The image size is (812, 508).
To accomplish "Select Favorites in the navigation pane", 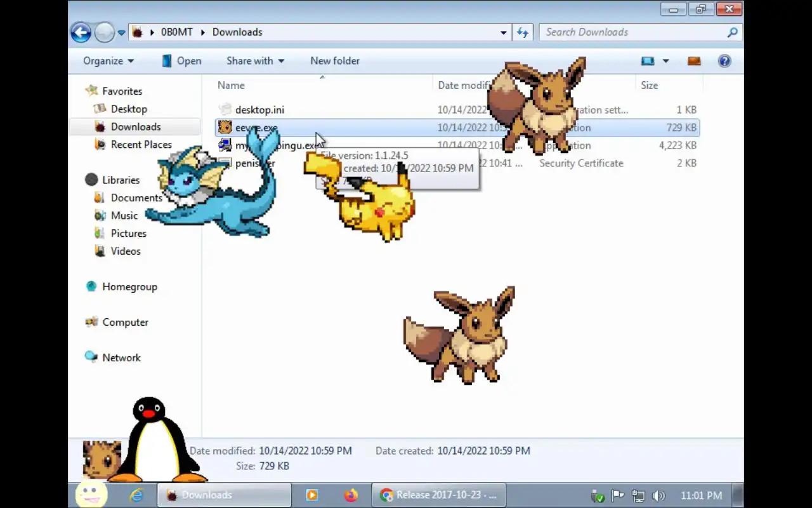I will pos(122,91).
